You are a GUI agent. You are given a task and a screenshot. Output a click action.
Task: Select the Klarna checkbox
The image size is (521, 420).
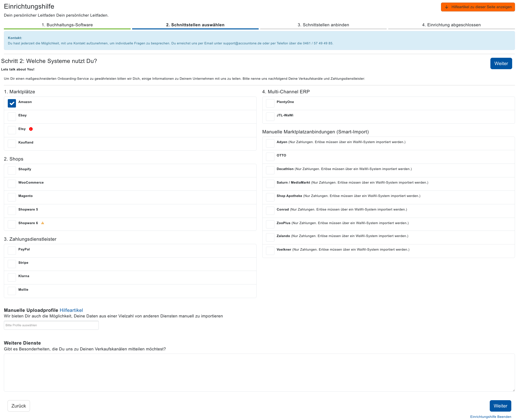12,277
